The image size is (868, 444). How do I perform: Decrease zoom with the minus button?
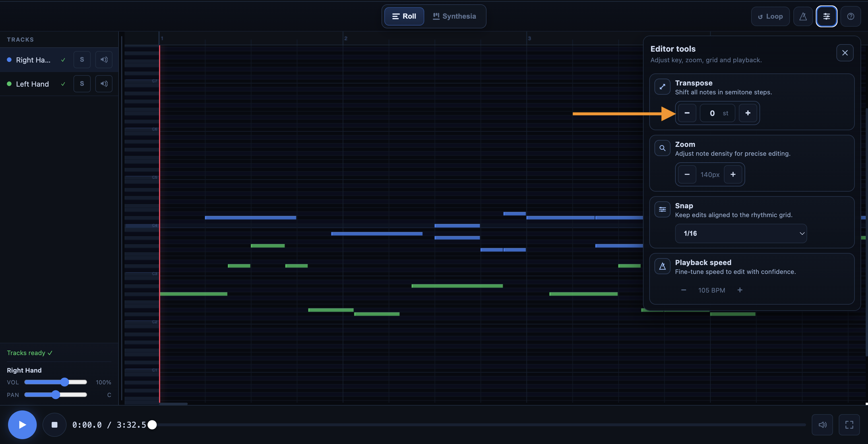tap(687, 174)
